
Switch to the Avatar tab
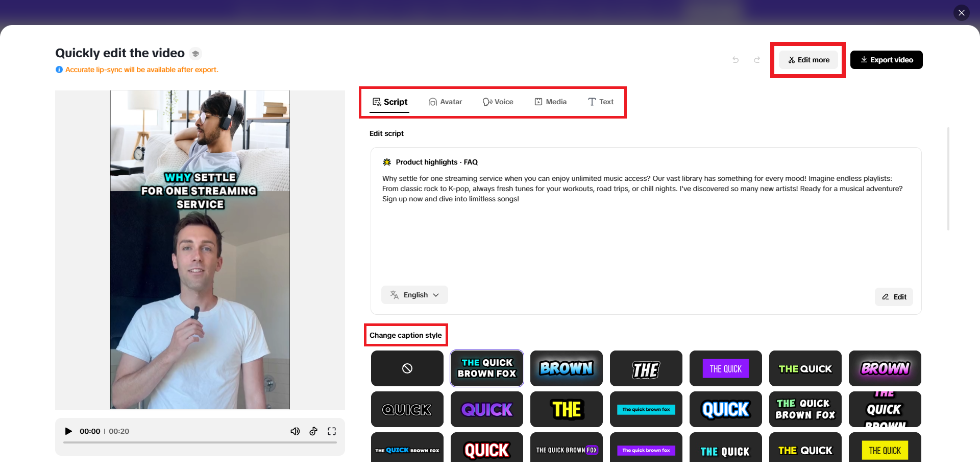(445, 102)
